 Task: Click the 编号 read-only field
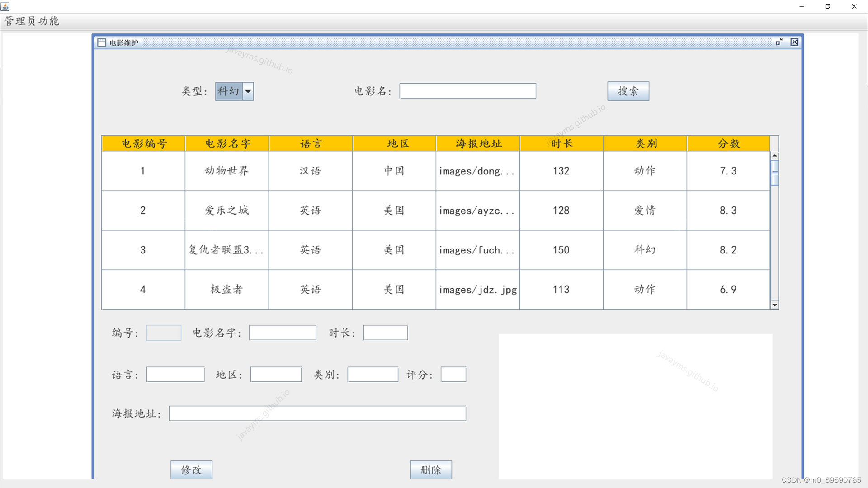pyautogui.click(x=164, y=333)
